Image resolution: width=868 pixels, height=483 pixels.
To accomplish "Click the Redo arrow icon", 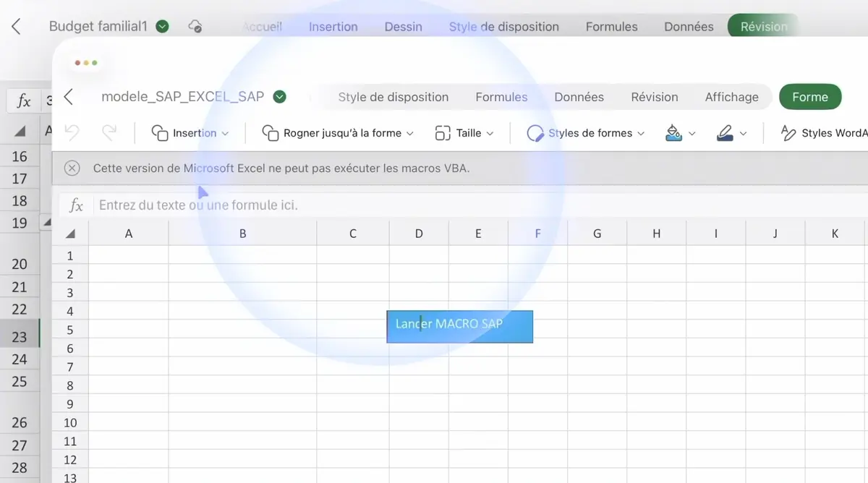I will click(109, 133).
